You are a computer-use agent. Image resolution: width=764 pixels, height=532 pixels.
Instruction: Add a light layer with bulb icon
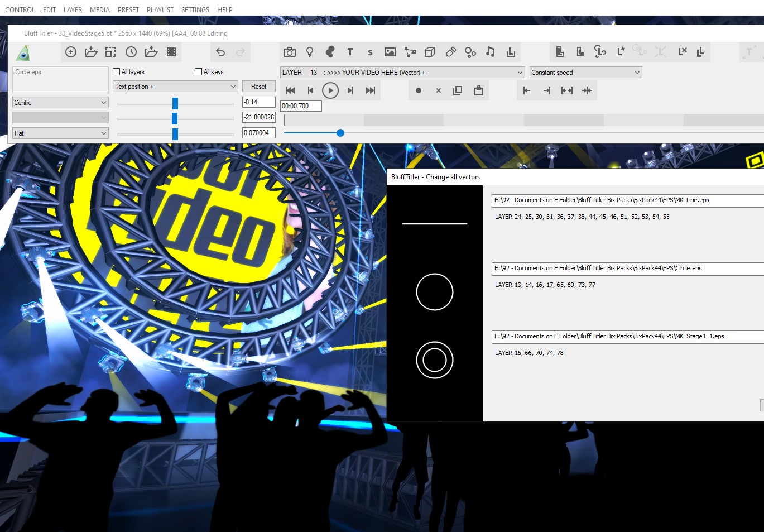[x=310, y=52]
